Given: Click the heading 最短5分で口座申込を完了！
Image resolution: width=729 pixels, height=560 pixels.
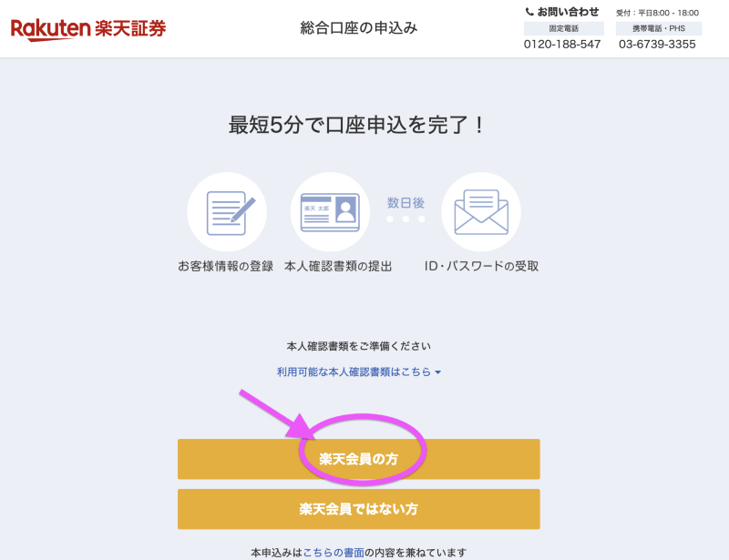Looking at the screenshot, I should 357,125.
